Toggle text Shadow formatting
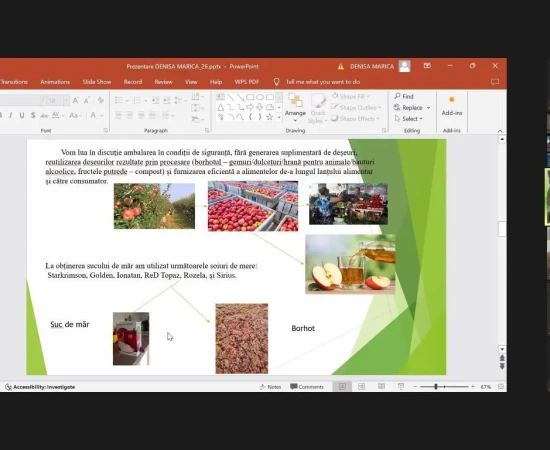550x450 pixels. (x=33, y=115)
